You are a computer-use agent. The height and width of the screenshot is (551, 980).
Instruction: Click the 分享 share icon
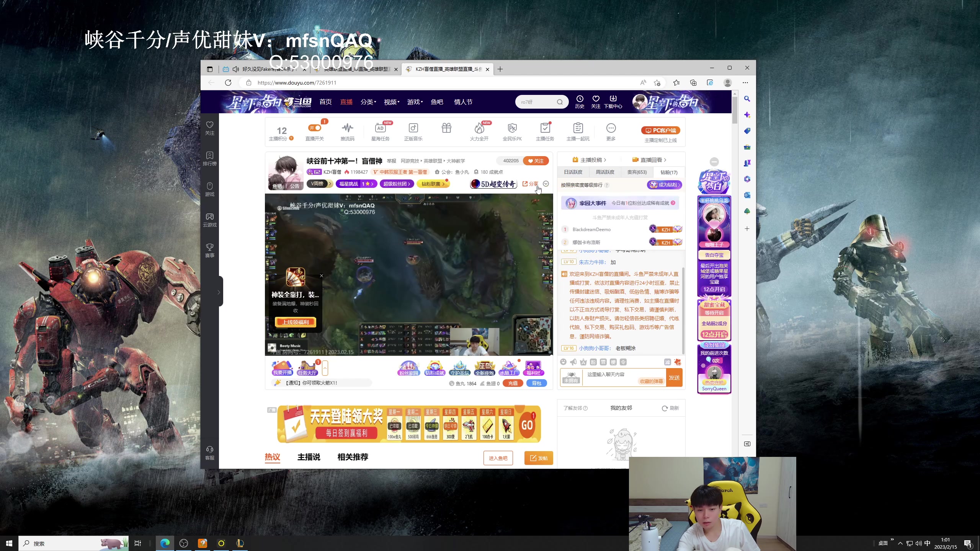[x=530, y=184]
